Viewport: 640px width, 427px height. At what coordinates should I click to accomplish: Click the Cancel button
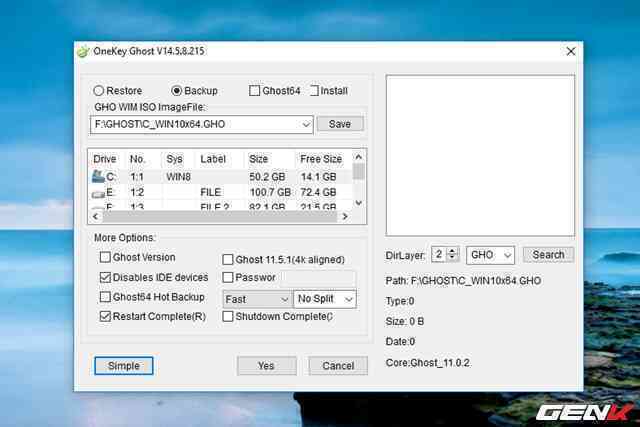(x=338, y=366)
